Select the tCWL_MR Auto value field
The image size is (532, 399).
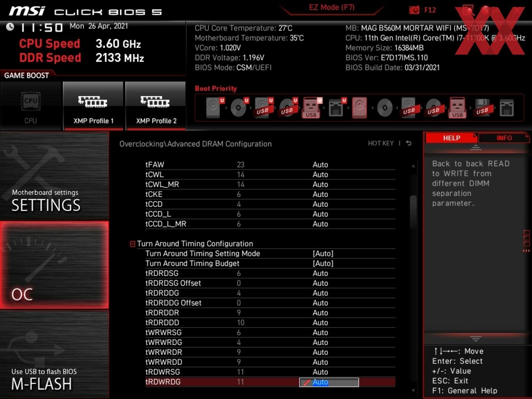[320, 184]
